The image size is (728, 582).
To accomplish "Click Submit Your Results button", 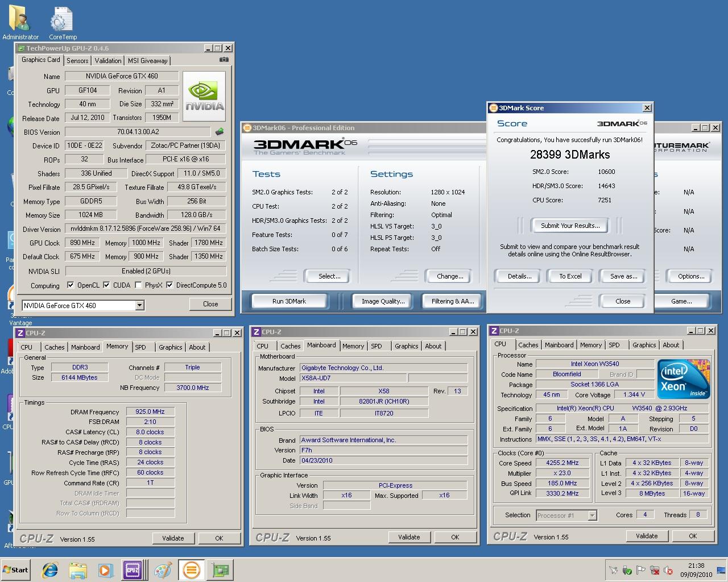I will pos(570,226).
